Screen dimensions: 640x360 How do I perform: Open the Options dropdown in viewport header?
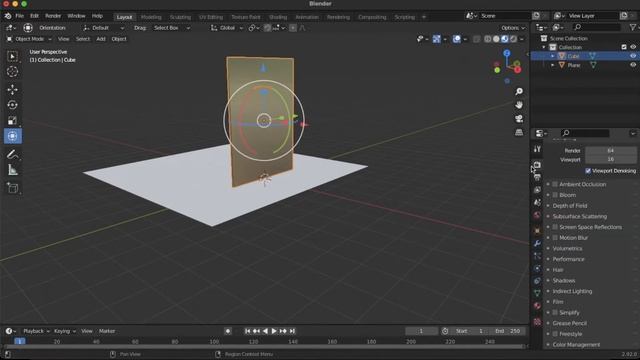513,28
